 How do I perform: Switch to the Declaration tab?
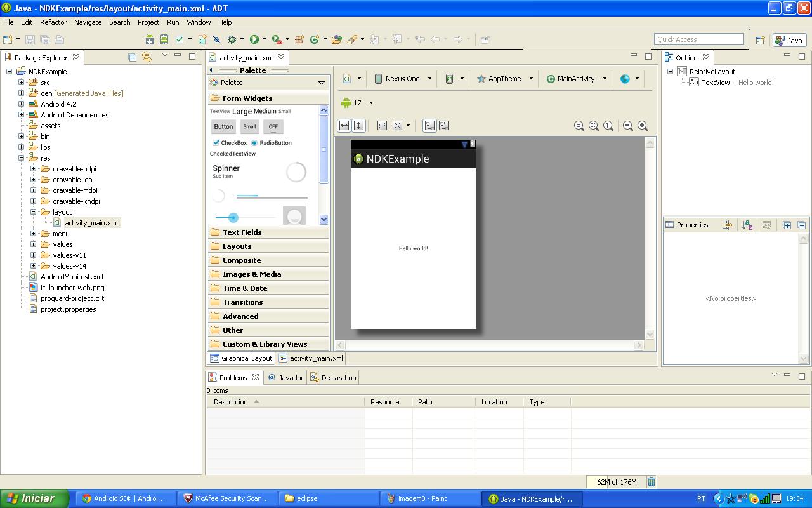point(333,378)
